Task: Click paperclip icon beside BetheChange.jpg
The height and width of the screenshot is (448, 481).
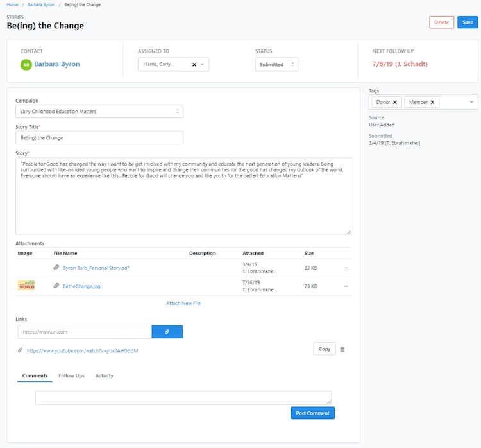Action: click(x=56, y=286)
